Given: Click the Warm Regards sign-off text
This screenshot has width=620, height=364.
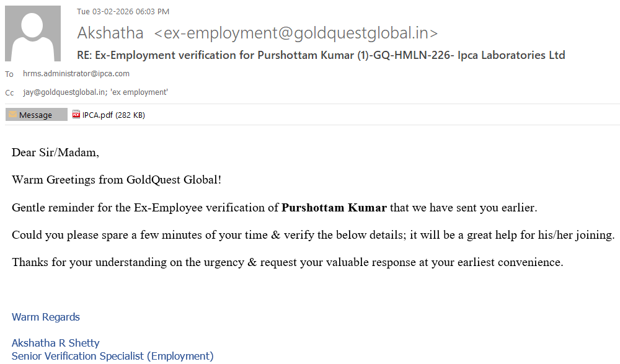Looking at the screenshot, I should pyautogui.click(x=46, y=317).
